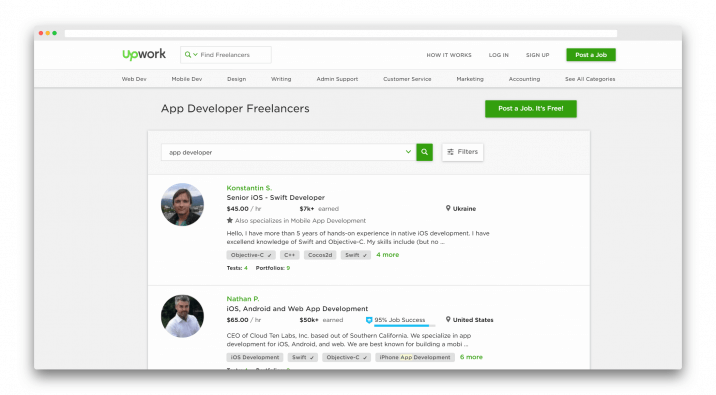Select Konstantin's Swift skill tag

(356, 255)
